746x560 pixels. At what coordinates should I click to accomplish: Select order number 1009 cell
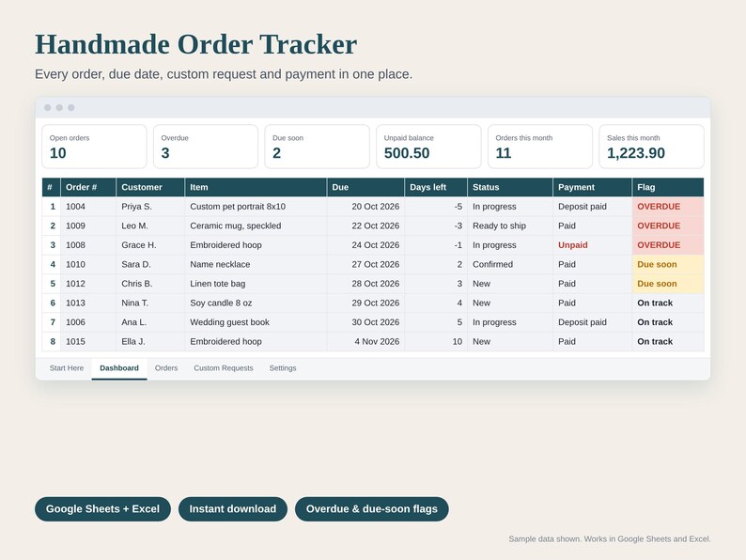88,226
